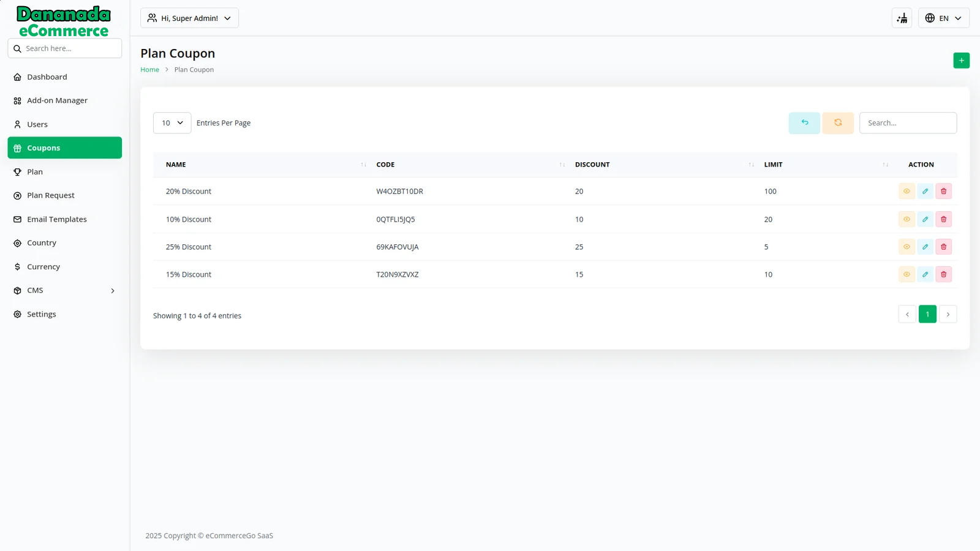
Task: Click pencil icon for 25% Discount row
Action: pyautogui.click(x=925, y=247)
